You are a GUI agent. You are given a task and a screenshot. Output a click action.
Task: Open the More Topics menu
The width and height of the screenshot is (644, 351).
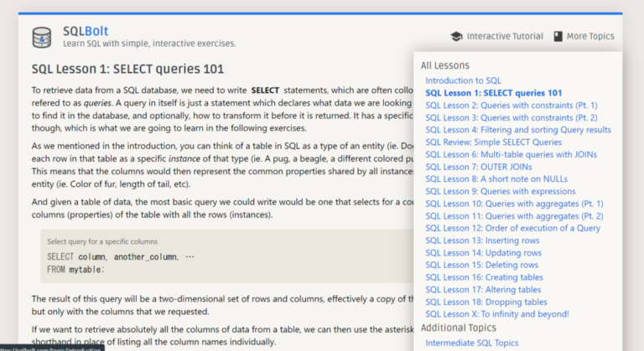[584, 37]
